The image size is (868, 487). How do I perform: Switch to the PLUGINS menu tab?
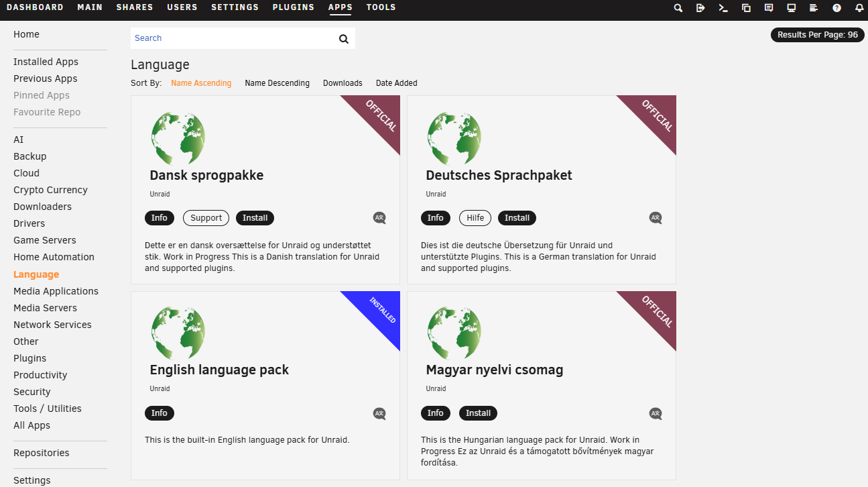(x=293, y=7)
